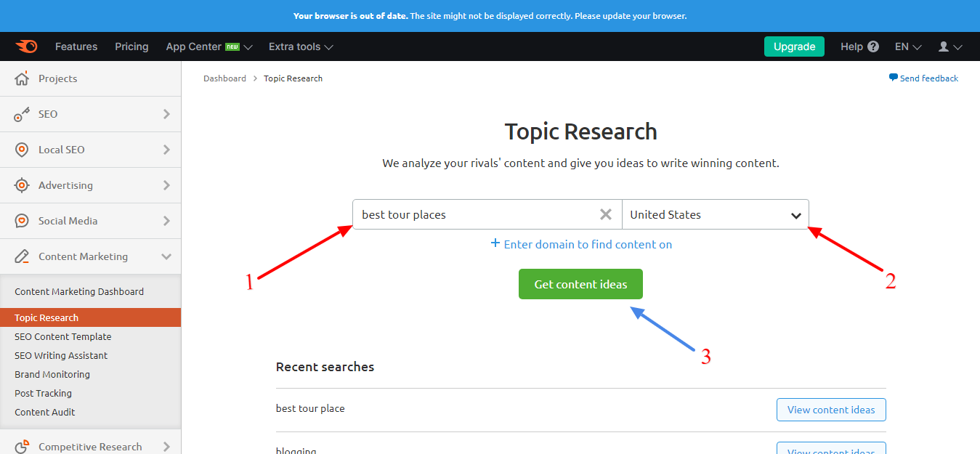Open the Extra tools dropdown menu
This screenshot has width=980, height=454.
pyautogui.click(x=301, y=46)
